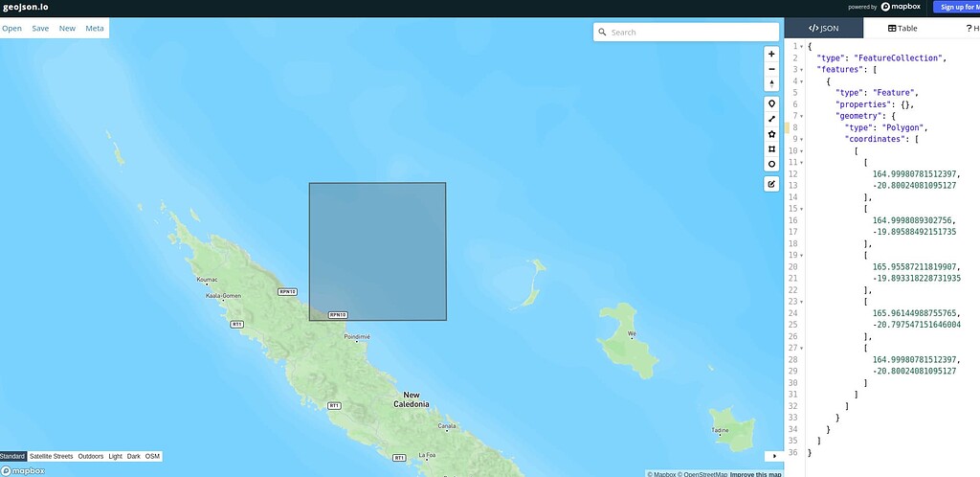Reset map bearing to north

[771, 83]
